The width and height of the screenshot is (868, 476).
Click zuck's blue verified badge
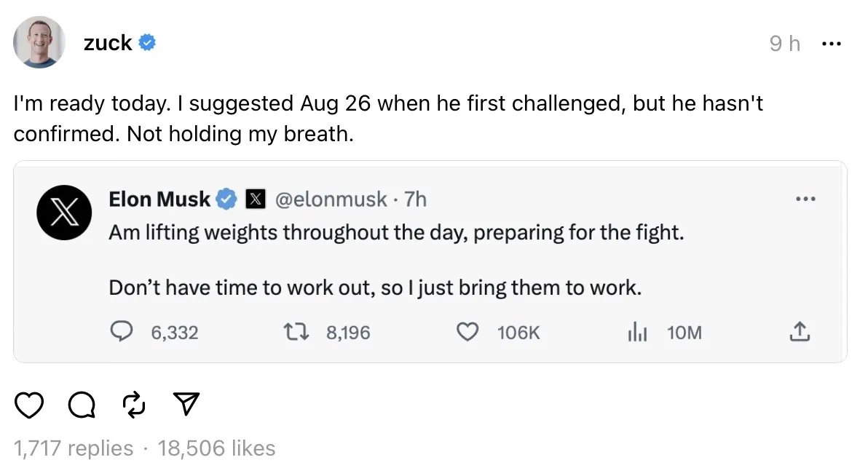coord(147,43)
